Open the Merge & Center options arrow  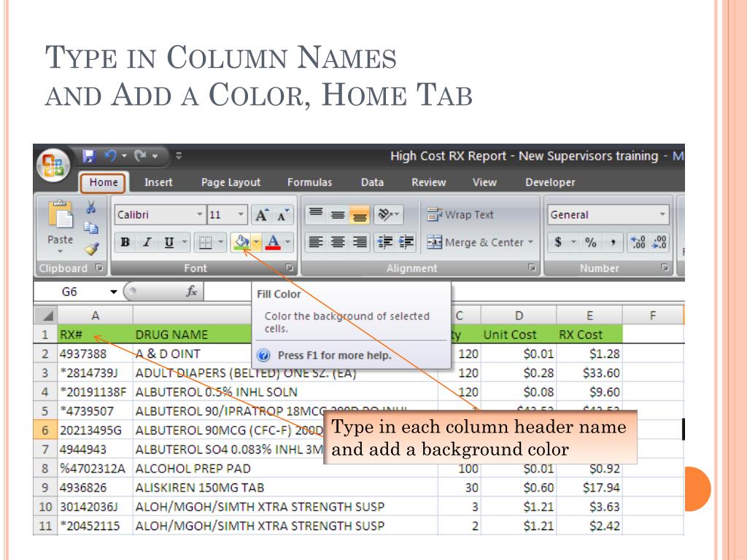(x=531, y=242)
